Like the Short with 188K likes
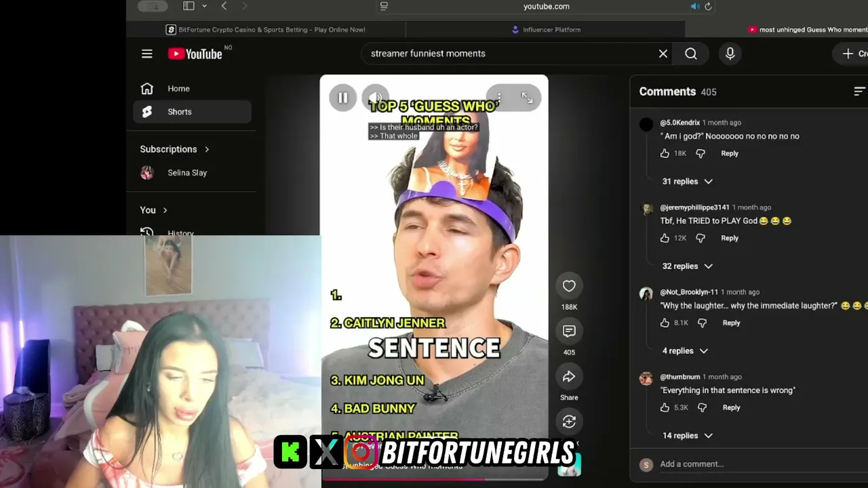The height and width of the screenshot is (488, 868). [x=569, y=286]
